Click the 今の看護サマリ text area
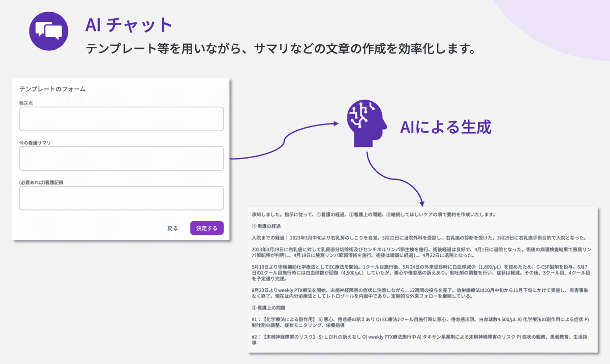610x364 pixels. point(121,158)
